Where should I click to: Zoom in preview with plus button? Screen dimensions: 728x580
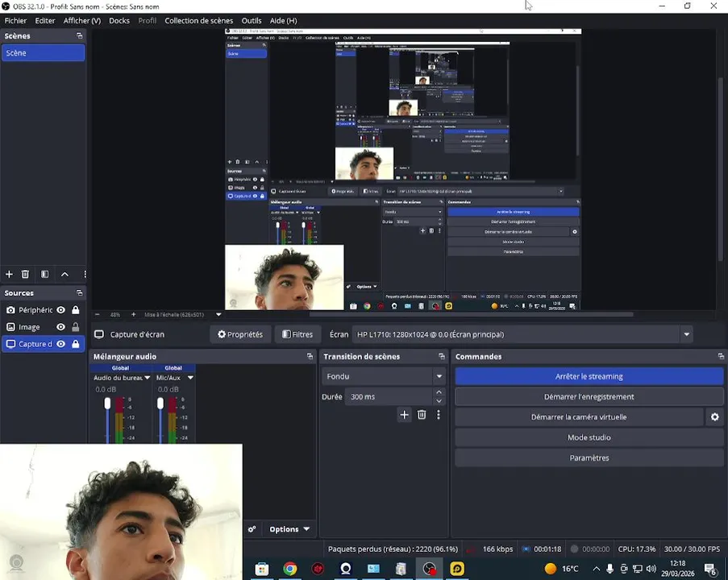click(x=133, y=315)
